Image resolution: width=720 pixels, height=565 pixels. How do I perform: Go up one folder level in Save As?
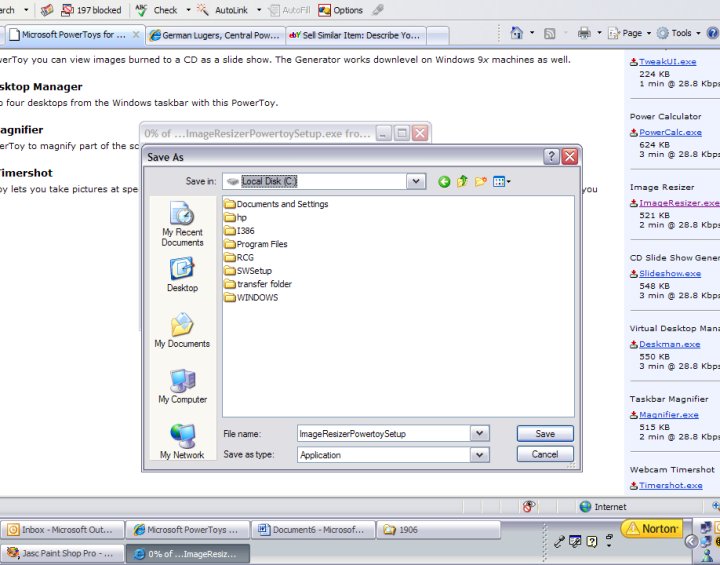(462, 181)
